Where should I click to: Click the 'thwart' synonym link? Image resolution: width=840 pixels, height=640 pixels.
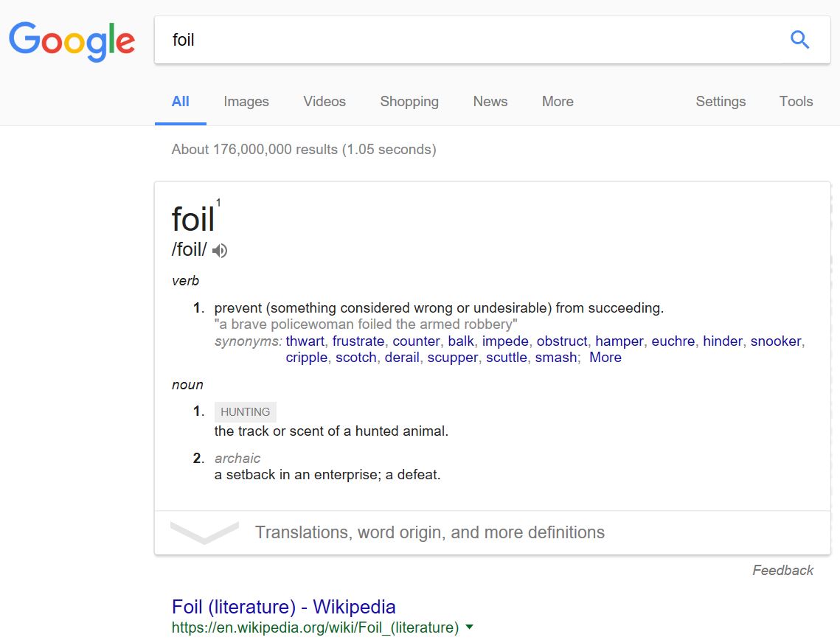click(305, 341)
